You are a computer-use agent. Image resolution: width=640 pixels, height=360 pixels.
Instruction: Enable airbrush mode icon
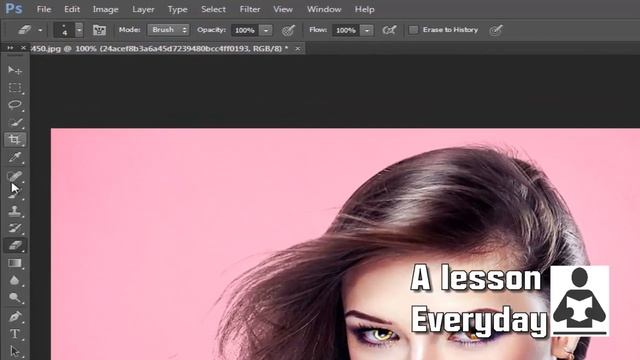pos(389,30)
